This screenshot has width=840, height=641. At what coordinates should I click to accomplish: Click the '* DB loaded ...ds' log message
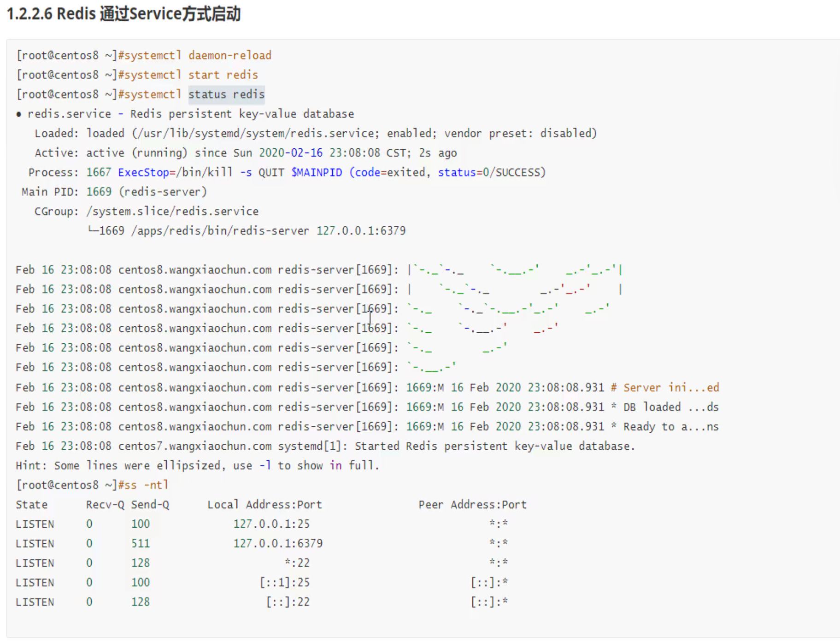[664, 407]
